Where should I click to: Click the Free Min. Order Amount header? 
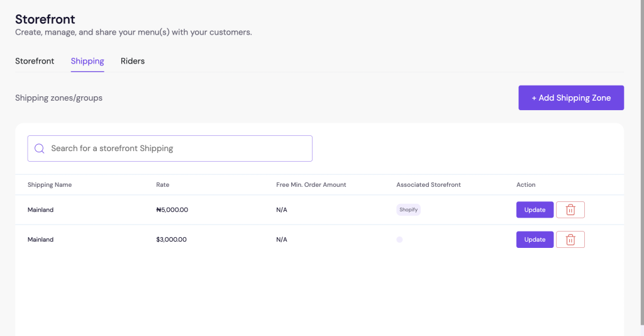pyautogui.click(x=311, y=185)
